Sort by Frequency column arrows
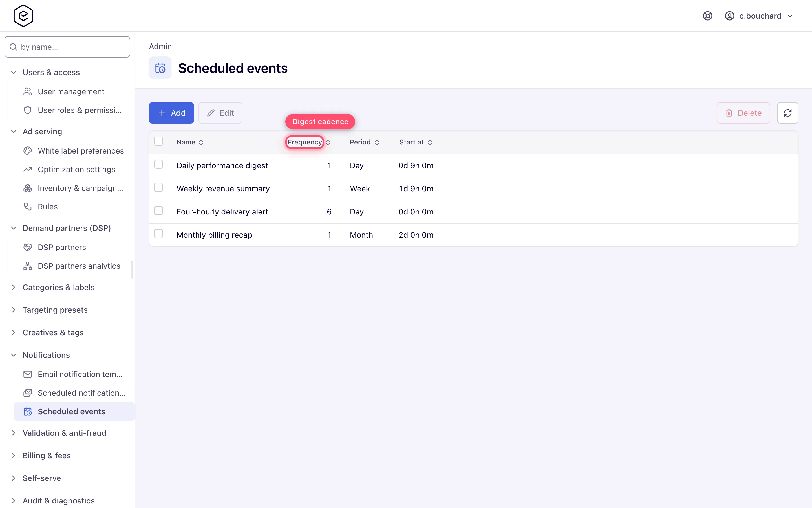Image resolution: width=812 pixels, height=508 pixels. point(328,143)
